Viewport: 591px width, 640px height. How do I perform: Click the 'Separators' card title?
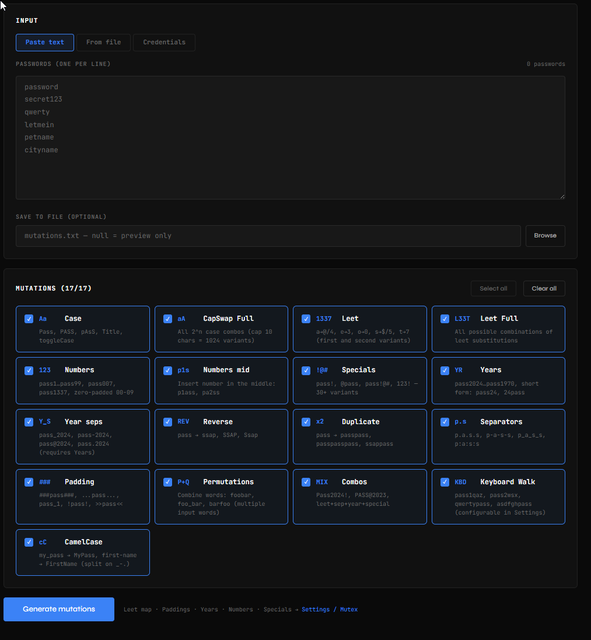click(501, 422)
